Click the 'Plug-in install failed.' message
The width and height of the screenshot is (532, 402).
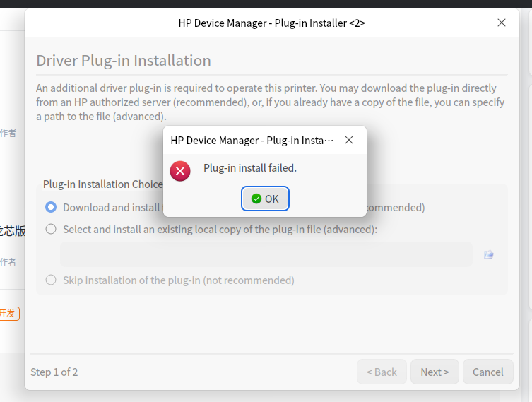click(250, 168)
